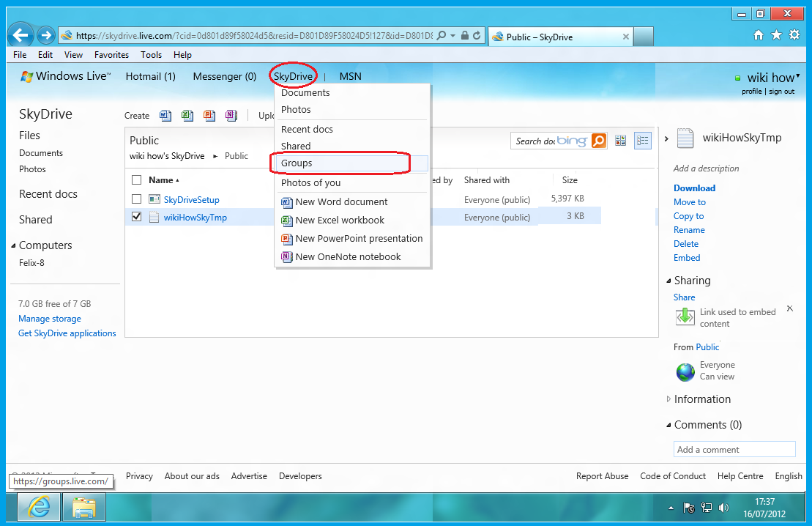Viewport: 812px width, 526px height.
Task: Create a Word document from the toolbar icon
Action: tap(165, 115)
